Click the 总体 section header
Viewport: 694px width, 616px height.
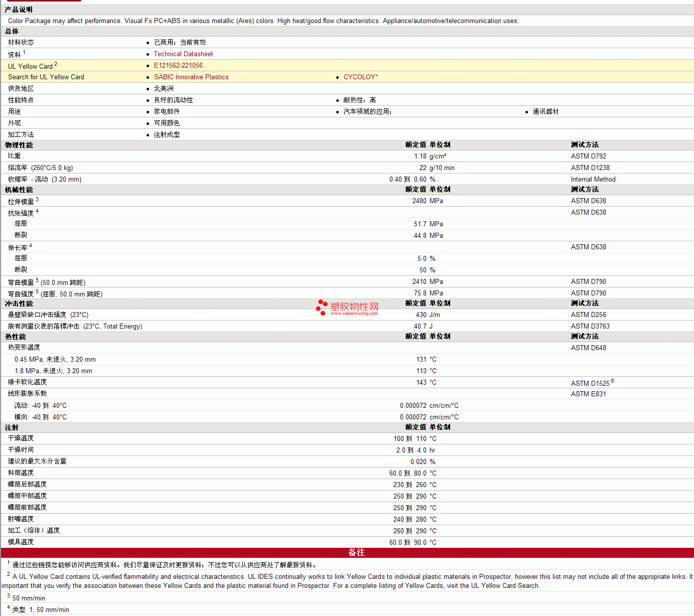(x=12, y=32)
